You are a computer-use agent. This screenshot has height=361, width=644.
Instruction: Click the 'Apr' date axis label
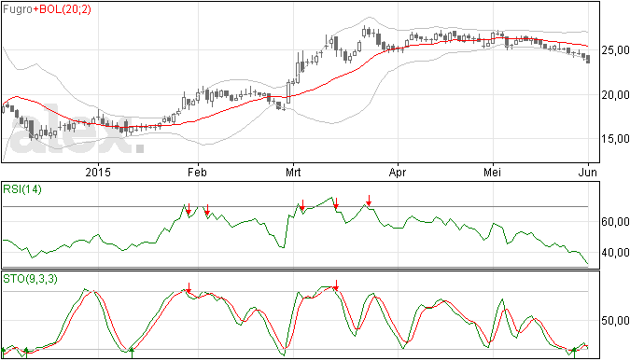(398, 172)
